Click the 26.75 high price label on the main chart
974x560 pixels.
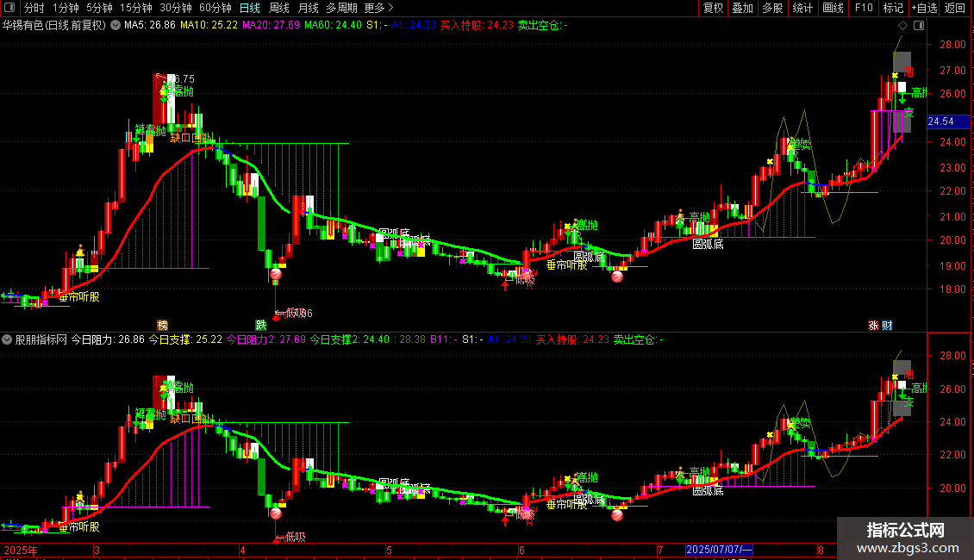click(181, 79)
